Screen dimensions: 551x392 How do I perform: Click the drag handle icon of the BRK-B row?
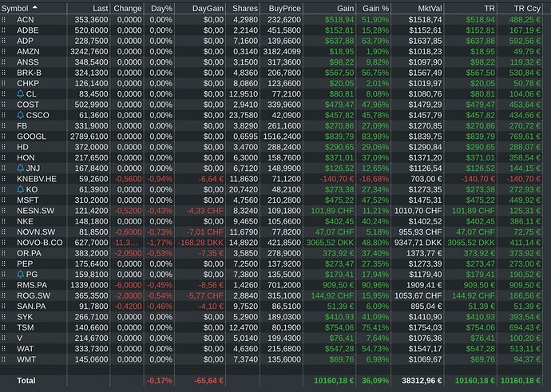tap(3, 73)
